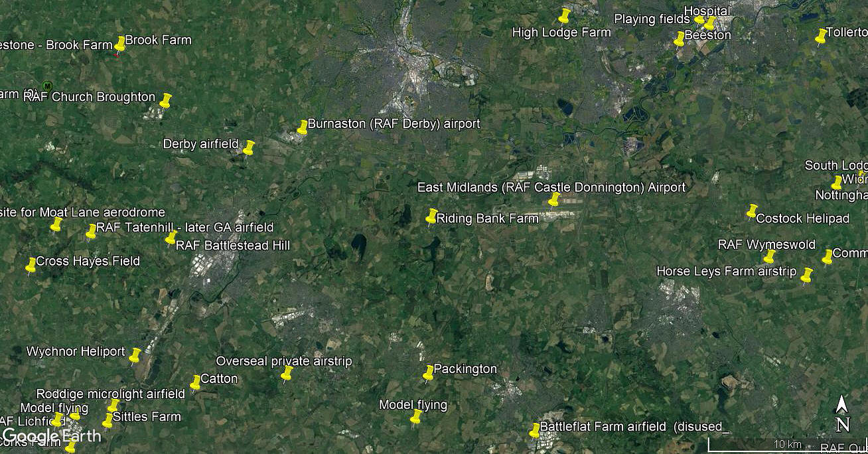The width and height of the screenshot is (868, 454).
Task: Click the RAF Battlestead Hill pushpin
Action: [171, 238]
